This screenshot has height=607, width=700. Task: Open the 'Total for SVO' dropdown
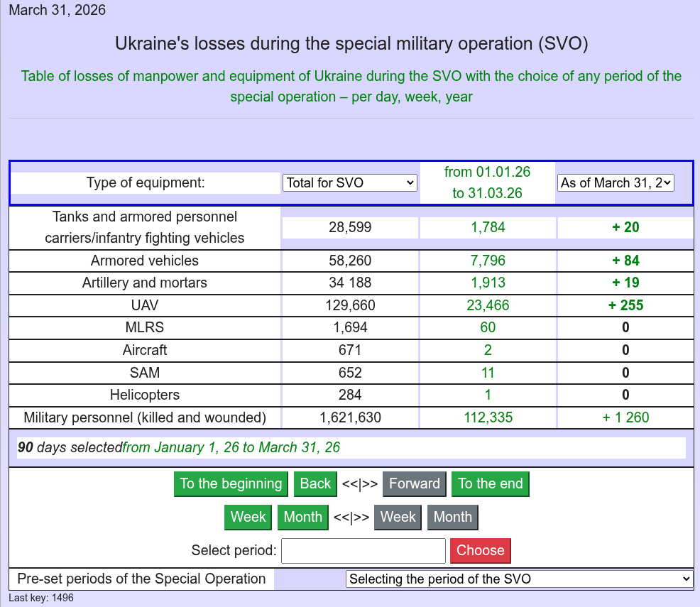349,183
